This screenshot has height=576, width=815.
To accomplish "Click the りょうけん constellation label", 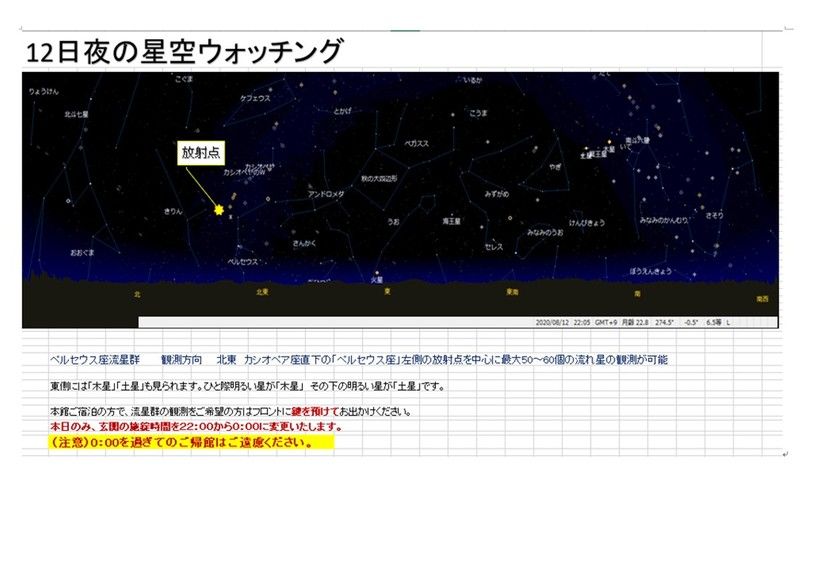I will (44, 91).
